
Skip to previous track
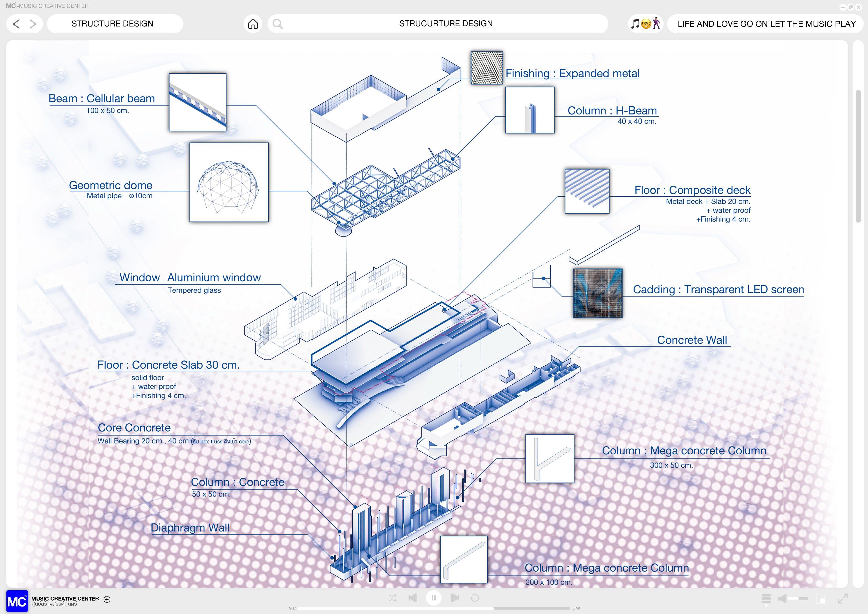coord(413,598)
